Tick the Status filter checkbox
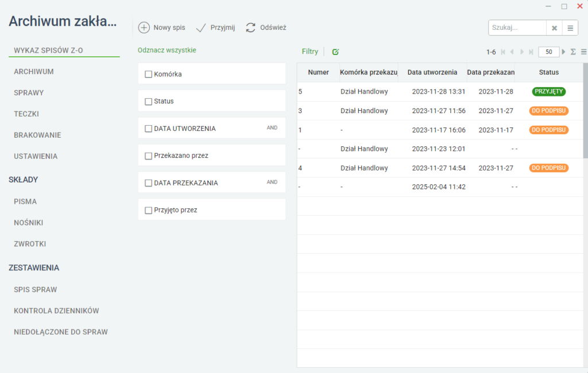This screenshot has width=588, height=373. (149, 102)
